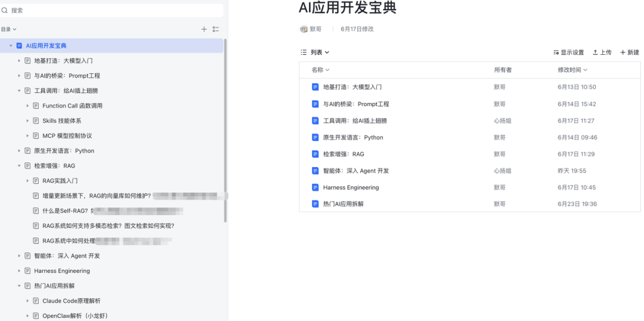Open RAG系统如何支持多模态检索 tree item
The image size is (644, 321).
[109, 226]
